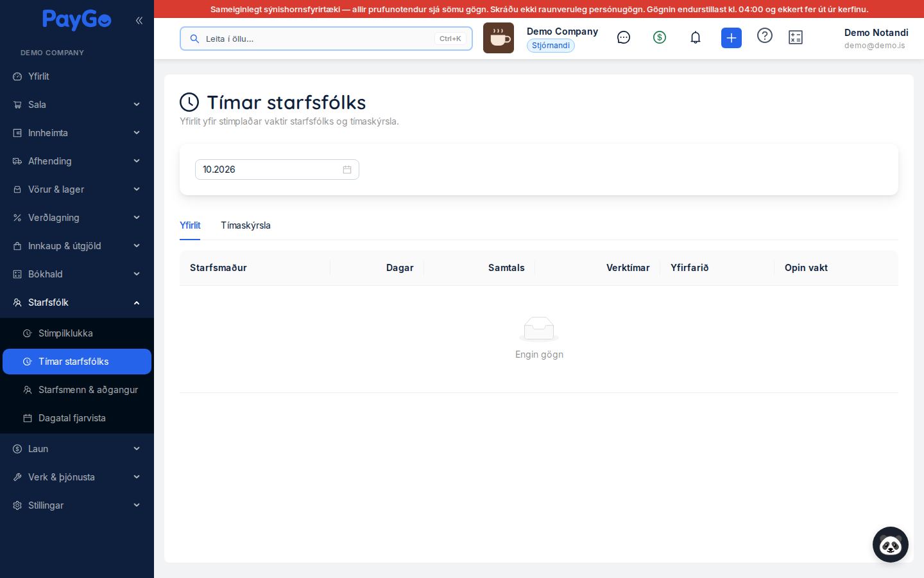Switch to the Tímaskýrsla tab
Viewport: 924px width, 578px height.
coord(246,225)
